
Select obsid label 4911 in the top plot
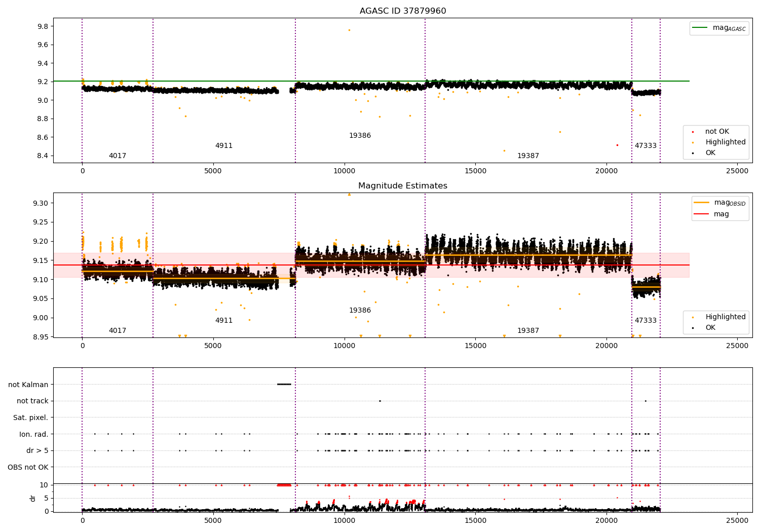coord(224,146)
